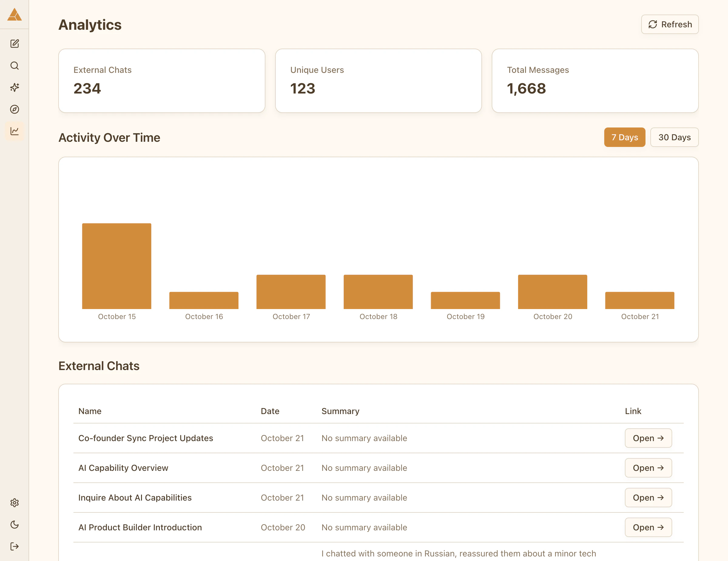Keep 7 Days activity filter selected
The width and height of the screenshot is (728, 561).
(625, 137)
